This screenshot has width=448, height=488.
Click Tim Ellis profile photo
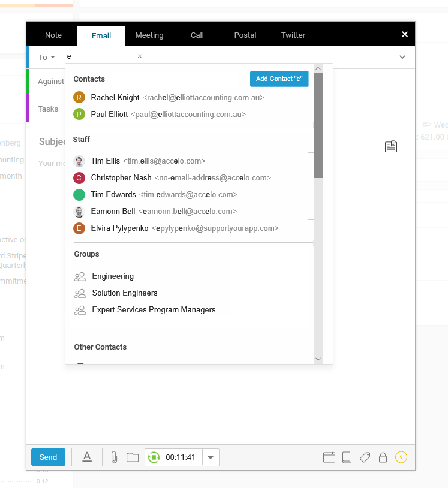pos(79,161)
